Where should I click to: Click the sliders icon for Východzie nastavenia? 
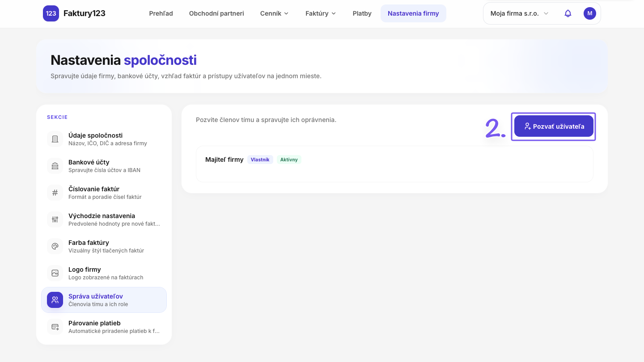pos(55,219)
